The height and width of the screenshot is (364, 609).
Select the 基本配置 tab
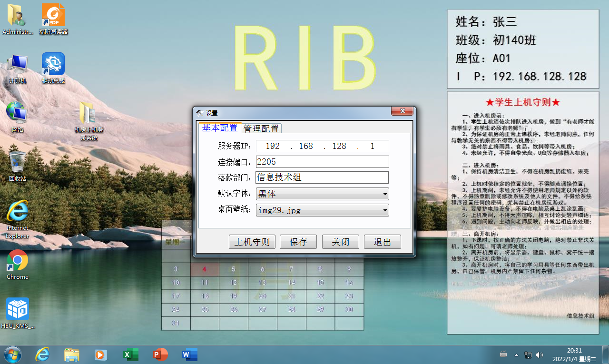point(220,128)
